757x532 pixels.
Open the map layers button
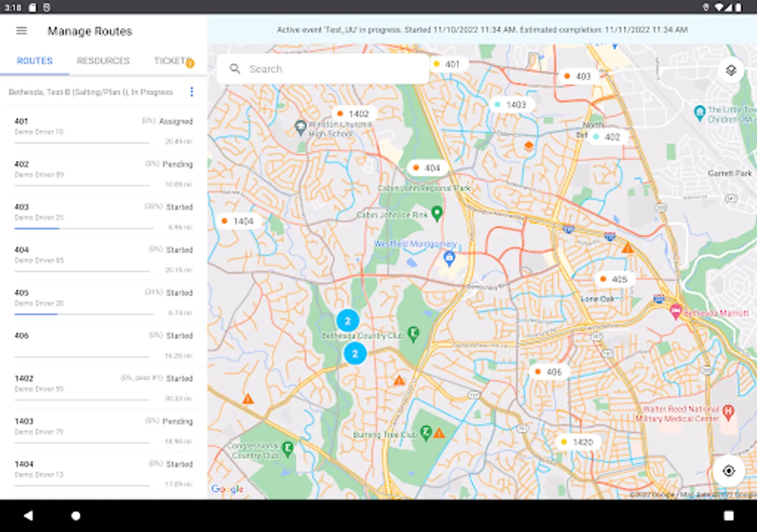pos(730,70)
